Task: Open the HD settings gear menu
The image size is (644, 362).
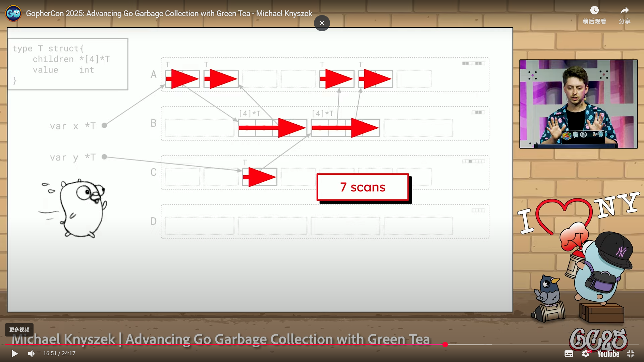Action: point(586,354)
